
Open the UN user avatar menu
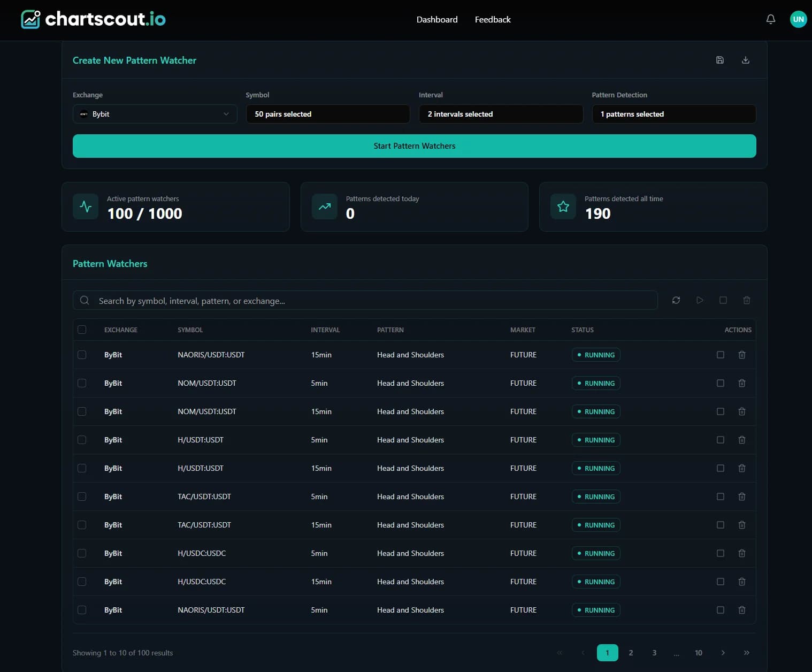coord(798,19)
